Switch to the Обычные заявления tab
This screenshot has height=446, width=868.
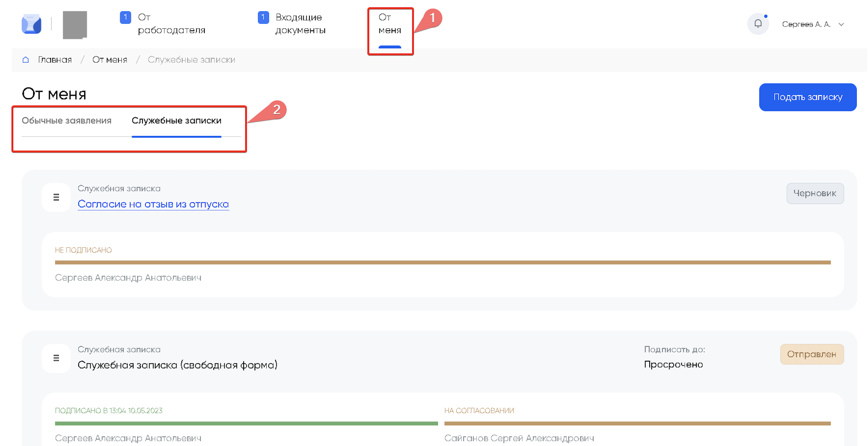[x=67, y=121]
